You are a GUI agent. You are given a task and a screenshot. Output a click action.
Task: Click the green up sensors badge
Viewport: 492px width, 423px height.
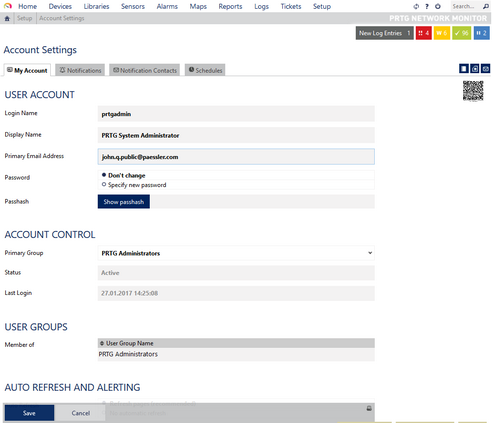click(461, 33)
